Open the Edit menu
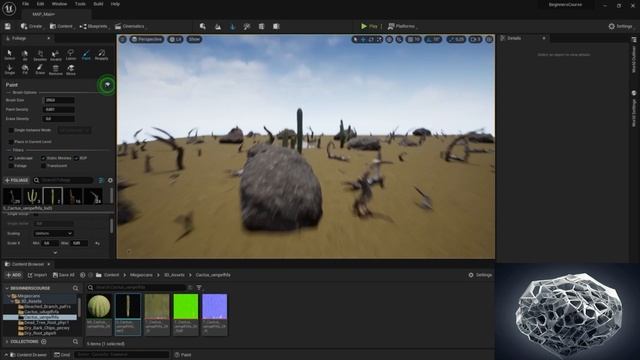640x360 pixels. (40, 4)
